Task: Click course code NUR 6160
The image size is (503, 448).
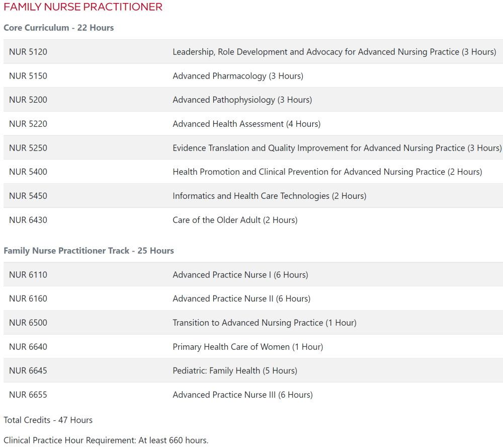Action: (x=28, y=298)
